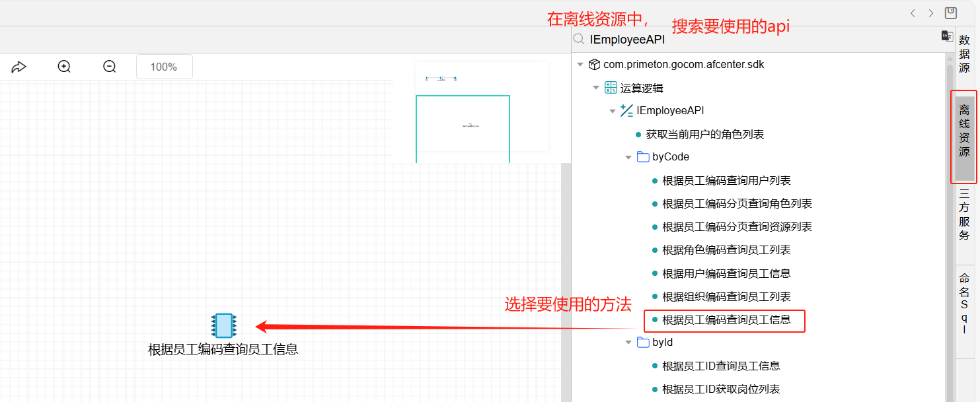The width and height of the screenshot is (980, 402).
Task: Collapse the byCode folder
Action: click(628, 157)
